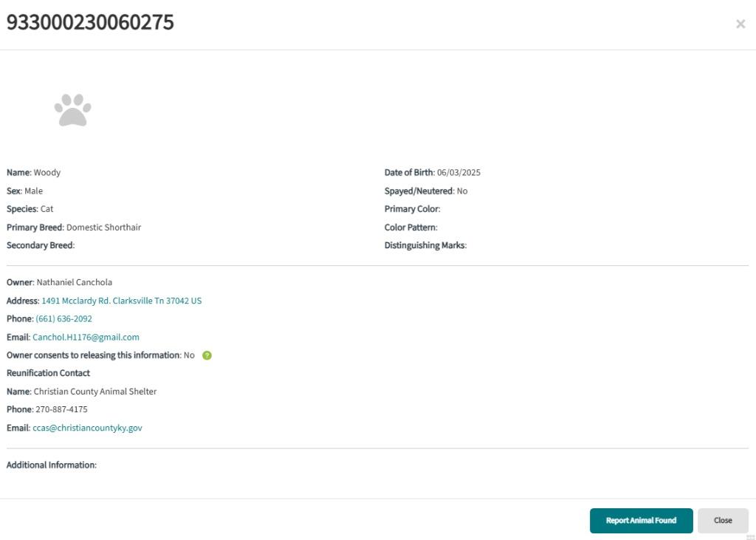Image resolution: width=756 pixels, height=540 pixels.
Task: Click the Date of Birth value 06/03/2025
Action: [458, 173]
